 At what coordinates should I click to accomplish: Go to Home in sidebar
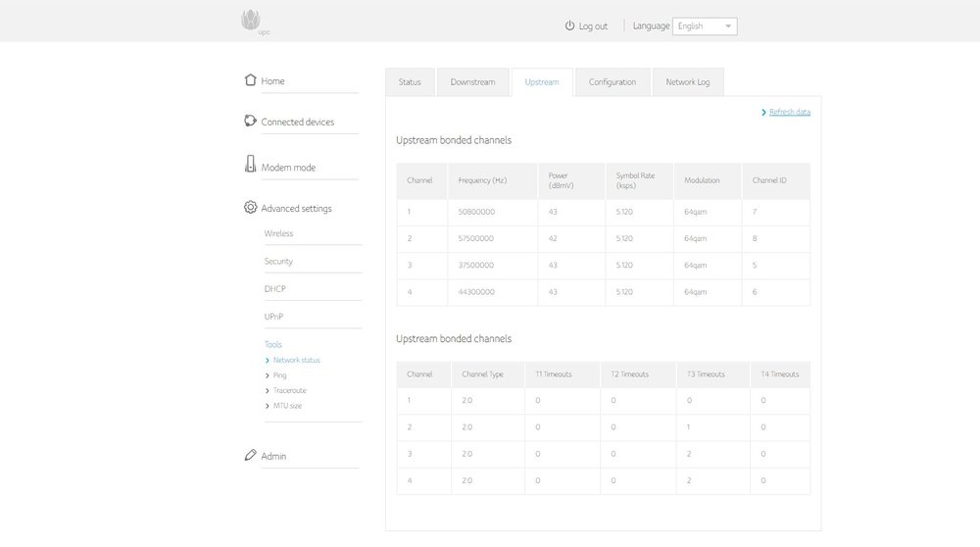pyautogui.click(x=272, y=81)
